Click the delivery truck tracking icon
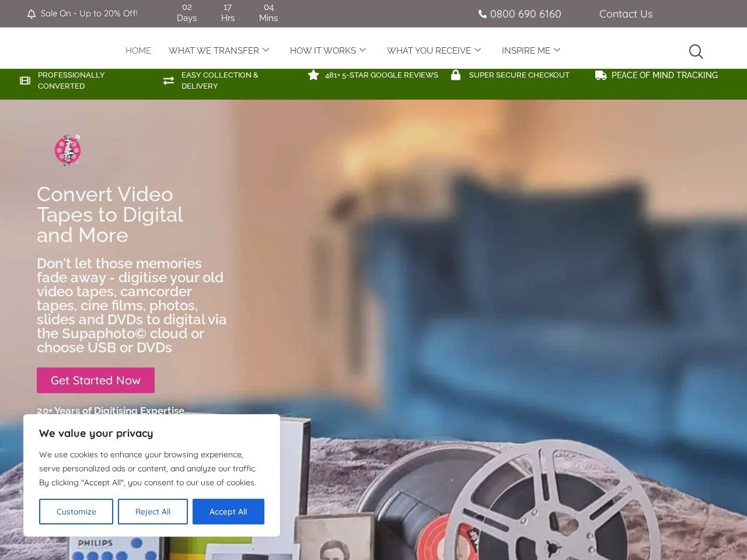The height and width of the screenshot is (560, 747). coord(601,75)
